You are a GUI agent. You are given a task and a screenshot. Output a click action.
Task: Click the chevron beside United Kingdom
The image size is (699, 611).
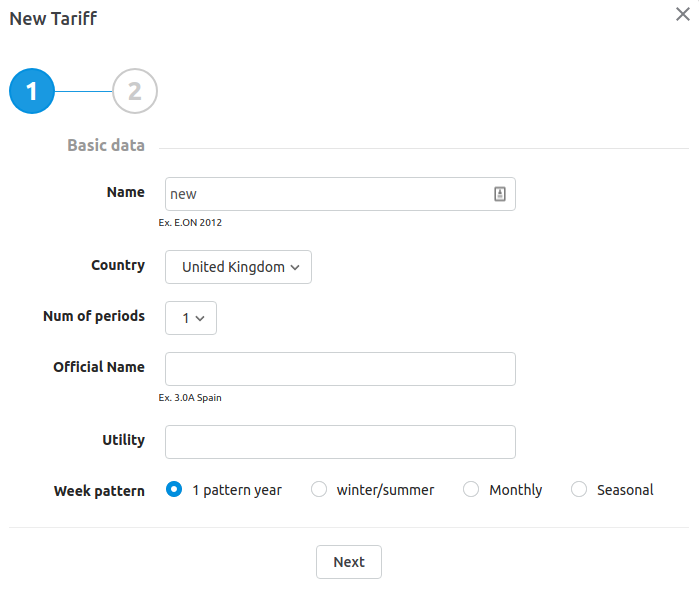tap(295, 267)
